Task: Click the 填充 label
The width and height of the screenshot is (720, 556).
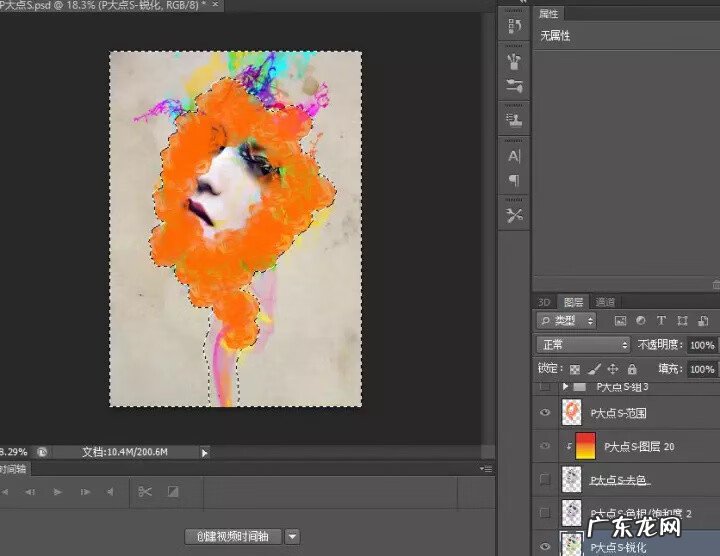Action: pos(670,369)
